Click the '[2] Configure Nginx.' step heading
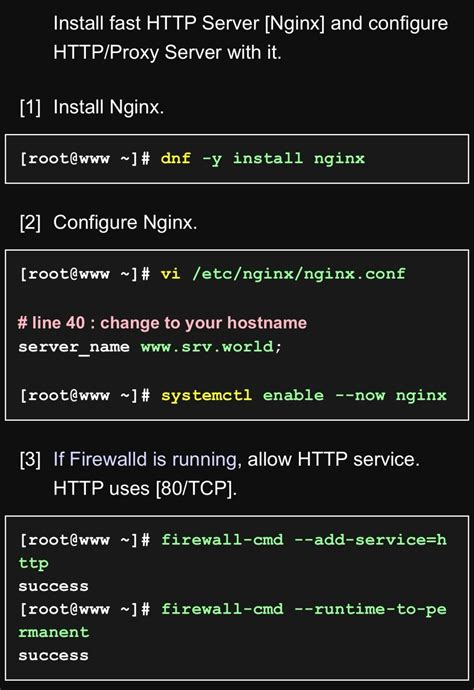The image size is (474, 690). [x=108, y=222]
